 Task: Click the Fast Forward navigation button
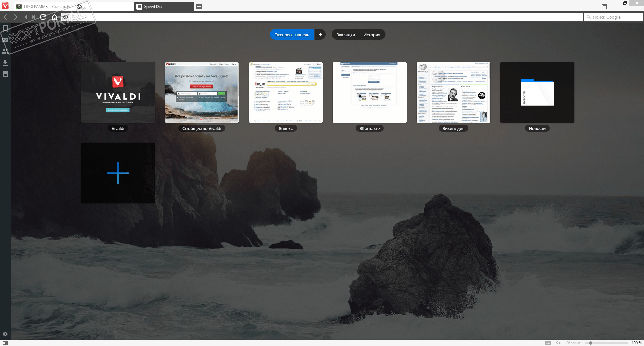coord(33,17)
